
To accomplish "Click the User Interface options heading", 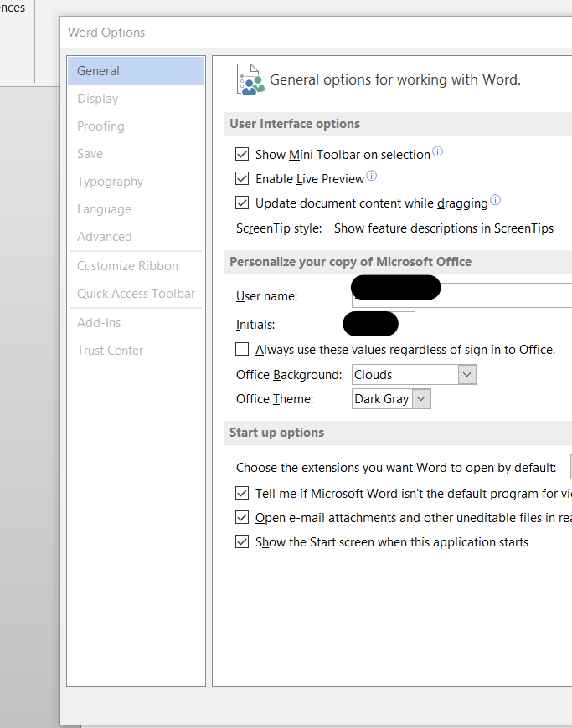I will point(295,124).
